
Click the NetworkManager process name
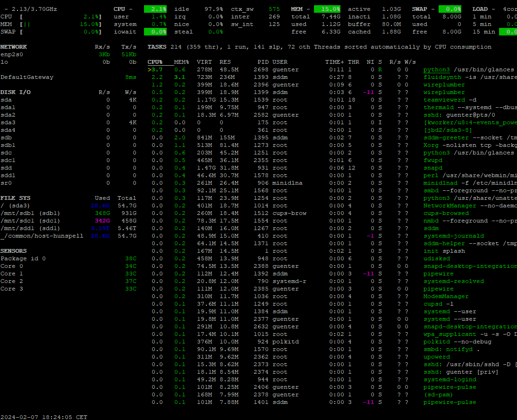pyautogui.click(x=450, y=206)
